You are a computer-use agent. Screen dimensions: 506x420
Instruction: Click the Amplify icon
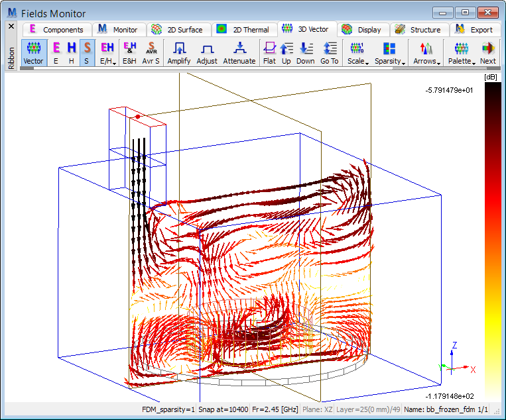[179, 52]
